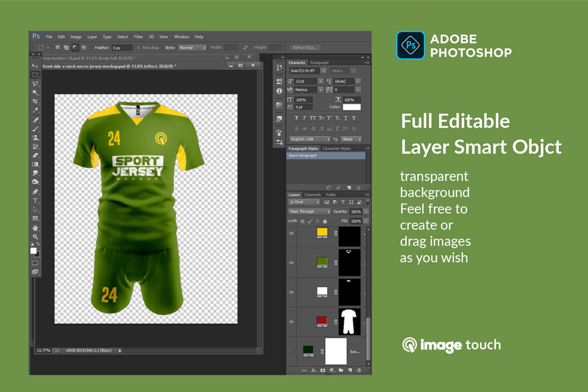Select the Horizontal Type tool
The image size is (588, 392).
click(x=35, y=200)
